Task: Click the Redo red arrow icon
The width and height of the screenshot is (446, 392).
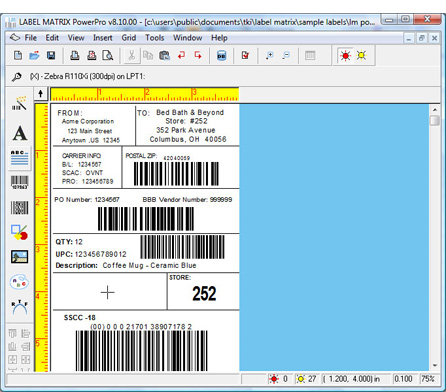Action: (198, 55)
